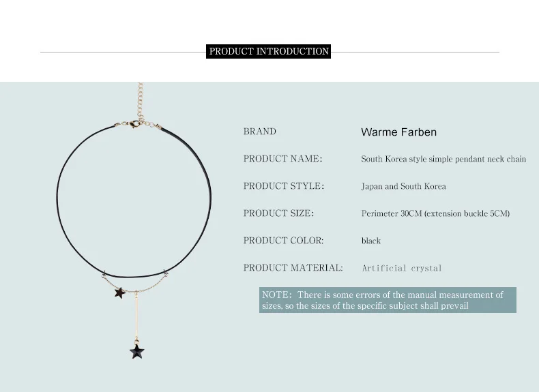The width and height of the screenshot is (539, 392).
Task: Click the Warme Farben brand name
Action: pyautogui.click(x=398, y=132)
